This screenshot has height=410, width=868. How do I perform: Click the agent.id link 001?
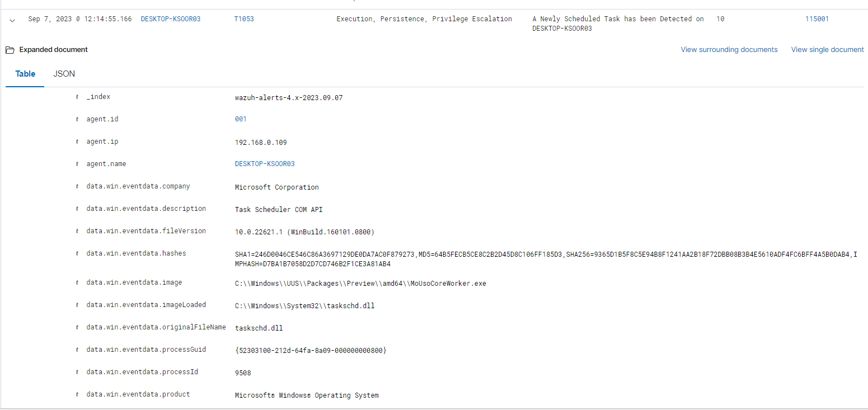[241, 119]
